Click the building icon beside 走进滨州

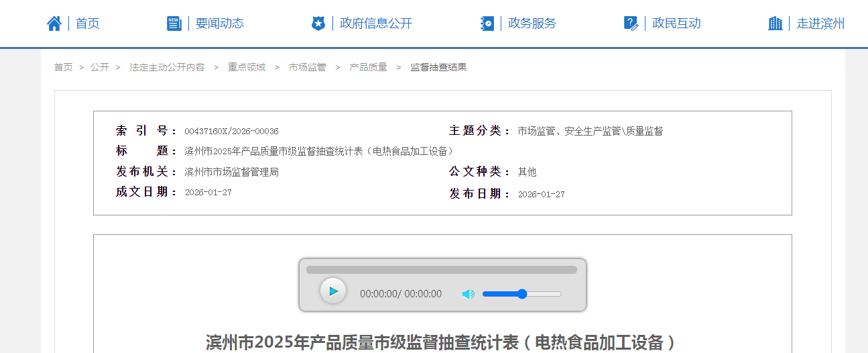[x=776, y=23]
